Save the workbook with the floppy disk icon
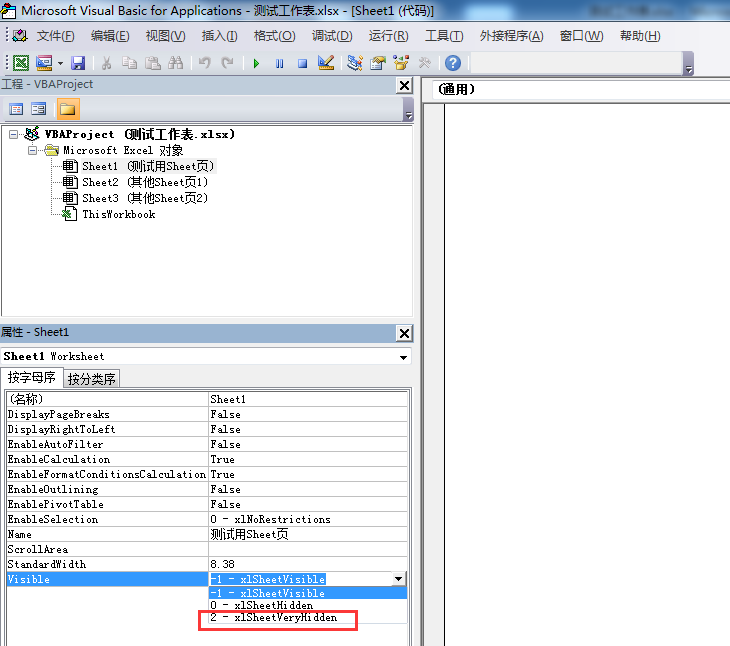This screenshot has height=646, width=730. [77, 63]
